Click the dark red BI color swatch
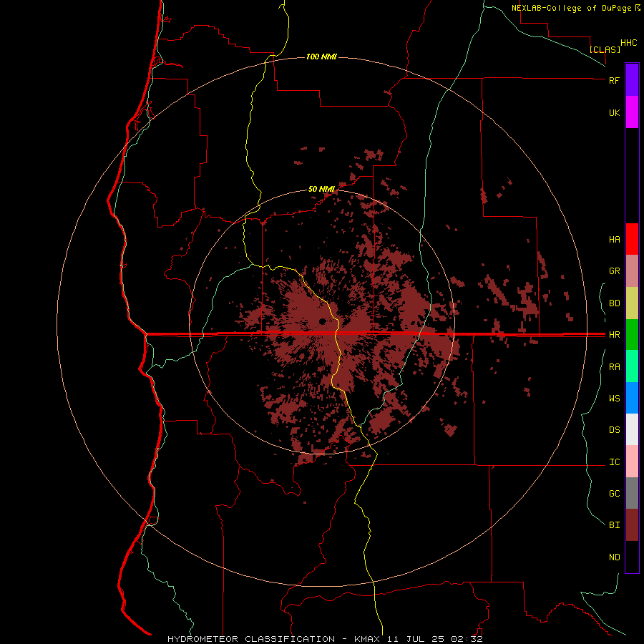This screenshot has height=644, width=644. pyautogui.click(x=632, y=525)
